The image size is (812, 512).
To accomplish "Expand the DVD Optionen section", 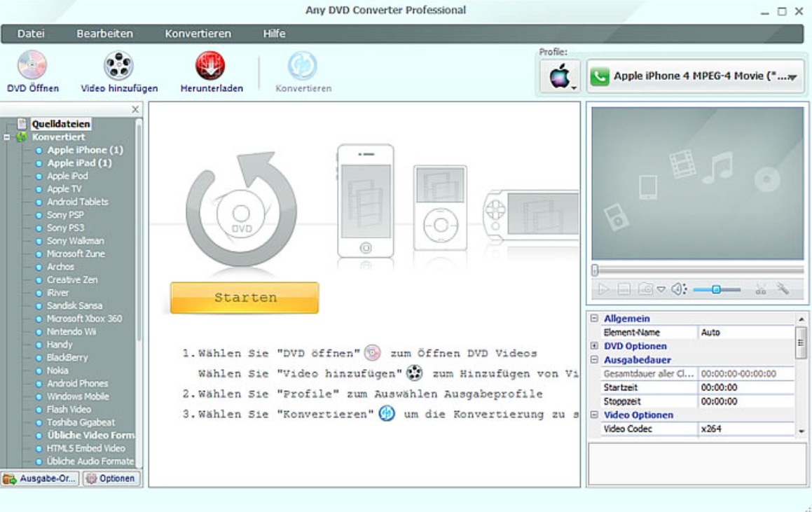I will (595, 346).
